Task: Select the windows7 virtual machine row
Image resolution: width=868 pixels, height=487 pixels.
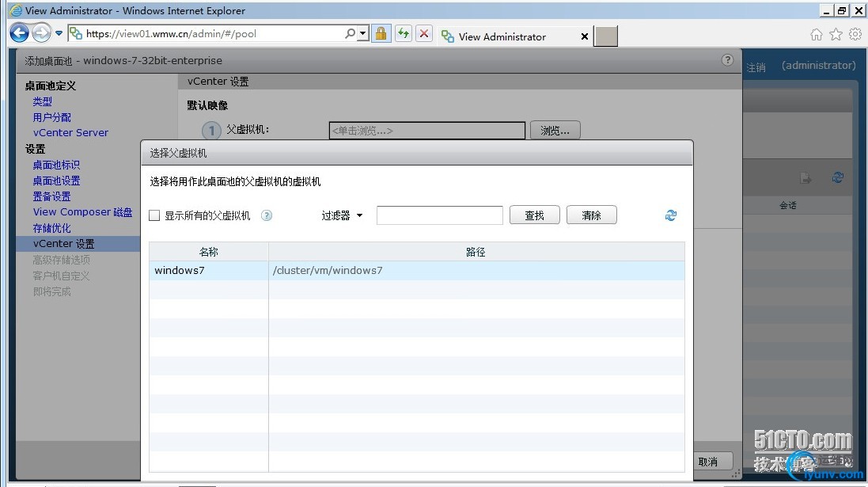Action: 417,270
